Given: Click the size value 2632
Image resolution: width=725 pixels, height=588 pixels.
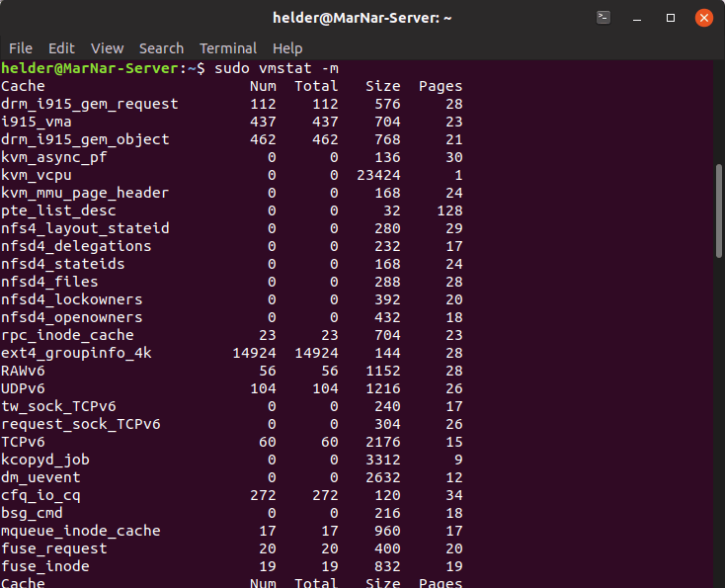Looking at the screenshot, I should (383, 477).
